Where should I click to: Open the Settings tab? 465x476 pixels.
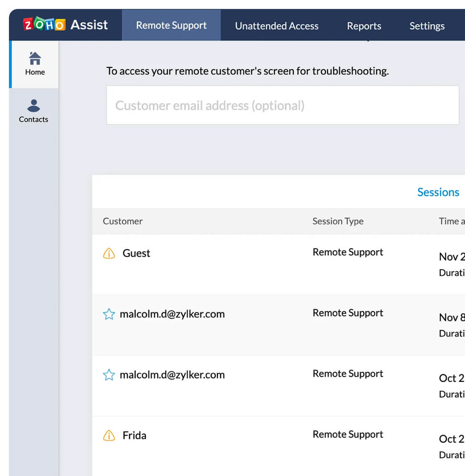tap(427, 26)
